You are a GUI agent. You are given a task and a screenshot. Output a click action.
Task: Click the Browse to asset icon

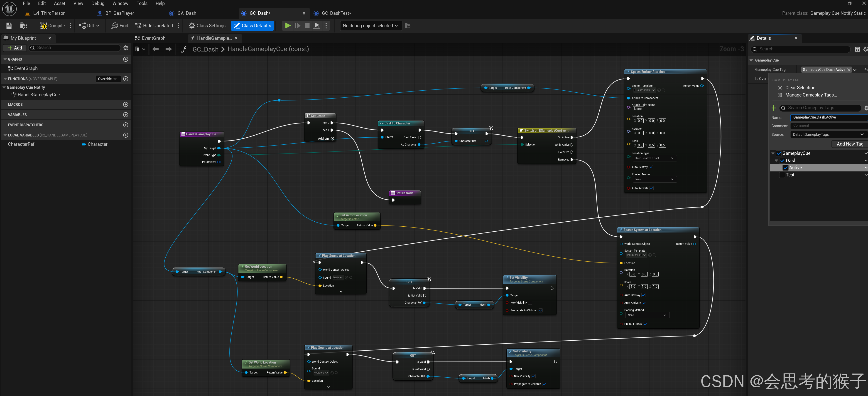point(24,26)
